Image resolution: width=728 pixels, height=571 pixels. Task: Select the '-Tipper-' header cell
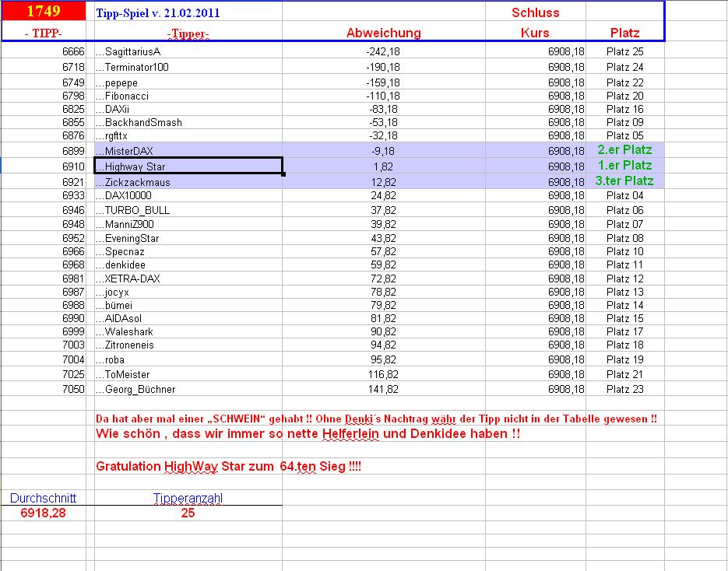(188, 33)
